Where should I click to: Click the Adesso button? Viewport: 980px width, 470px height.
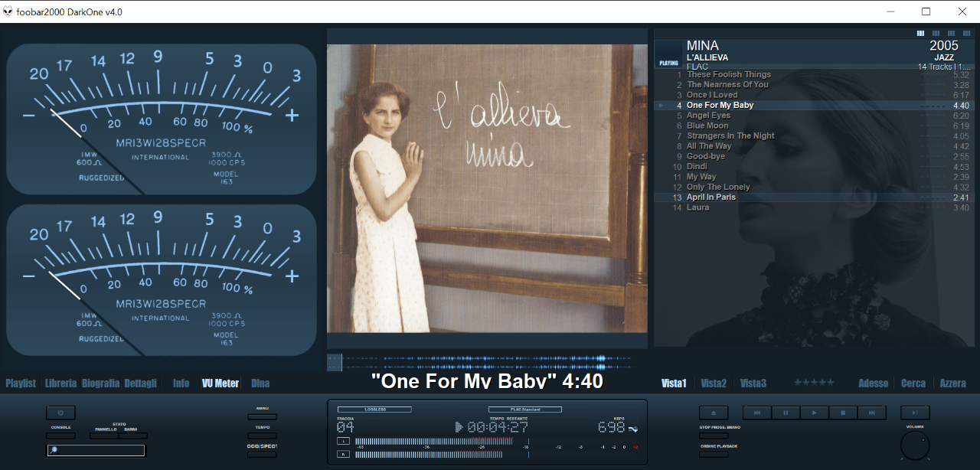pos(874,384)
